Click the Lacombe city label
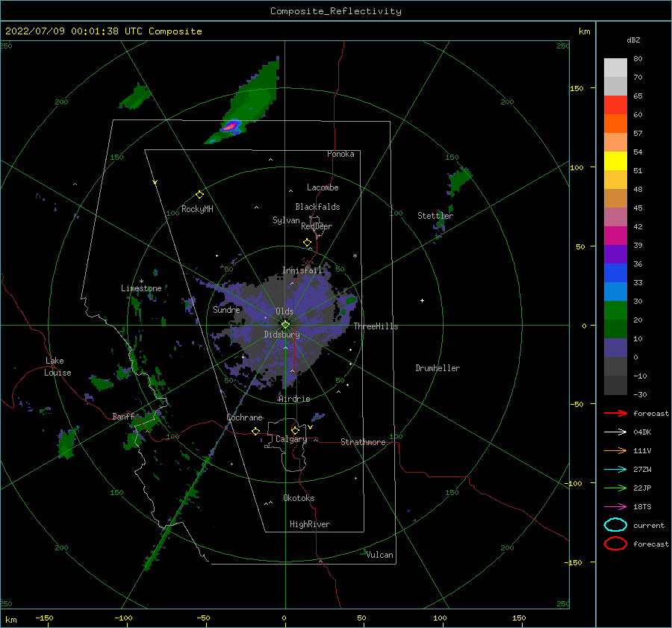 (323, 187)
